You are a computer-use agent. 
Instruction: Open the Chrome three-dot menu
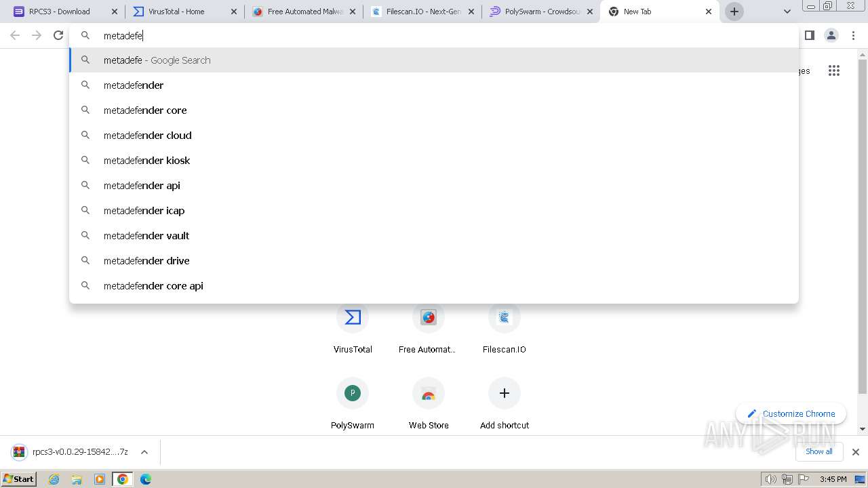click(853, 35)
